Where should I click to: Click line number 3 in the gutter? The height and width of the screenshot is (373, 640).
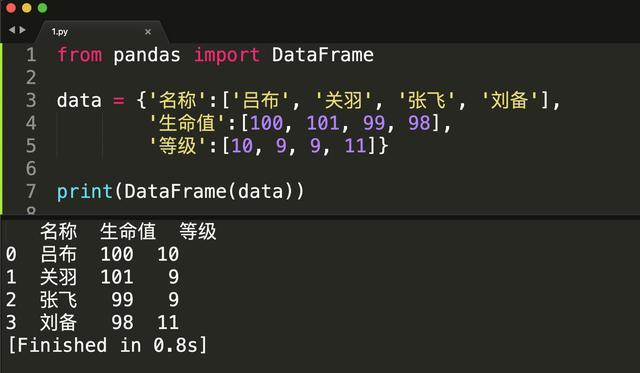(x=31, y=100)
